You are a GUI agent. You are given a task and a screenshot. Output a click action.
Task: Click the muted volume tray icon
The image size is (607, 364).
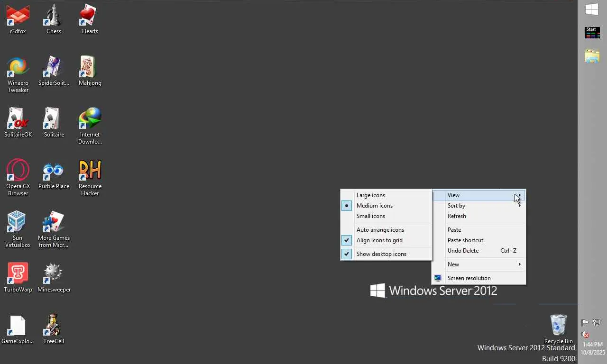[x=585, y=335]
